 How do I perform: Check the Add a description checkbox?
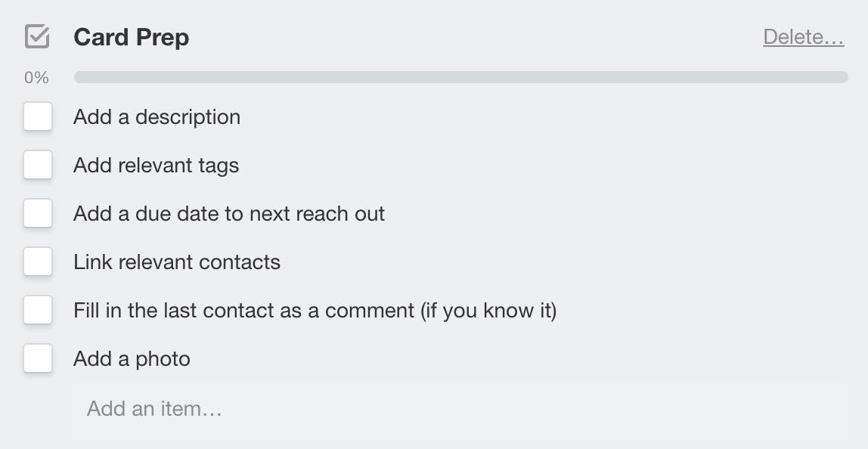(38, 116)
